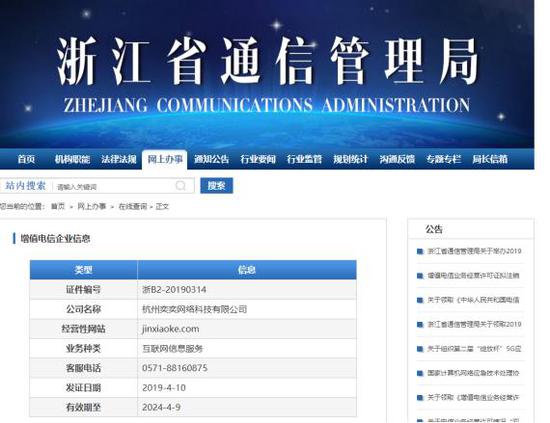
Task: Open the 机构职能 menu item
Action: tap(72, 159)
